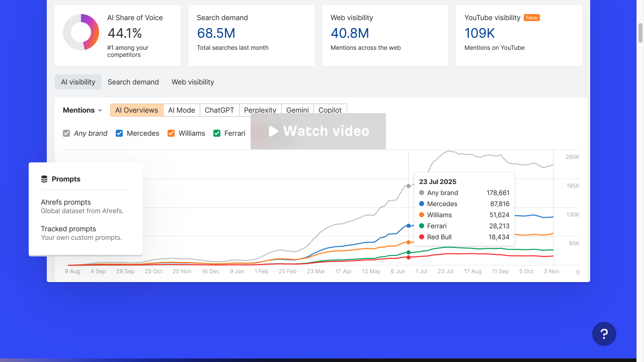Click the 3 Nov axis label

tap(551, 271)
